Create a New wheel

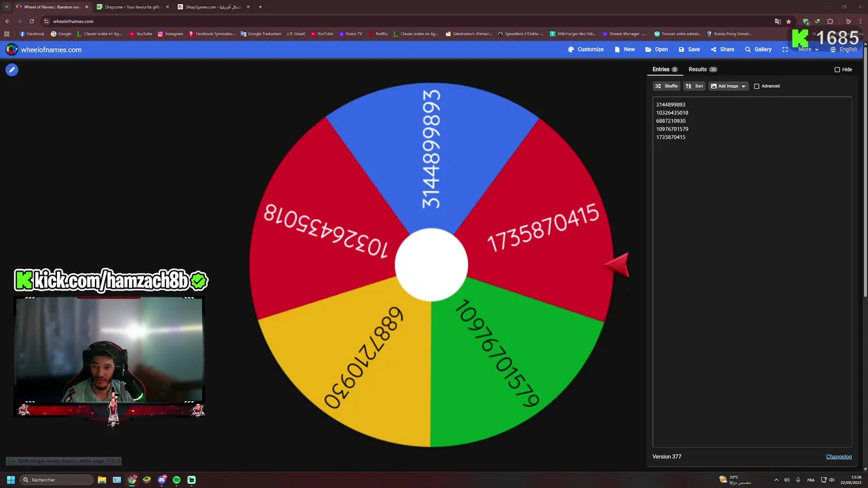[624, 49]
